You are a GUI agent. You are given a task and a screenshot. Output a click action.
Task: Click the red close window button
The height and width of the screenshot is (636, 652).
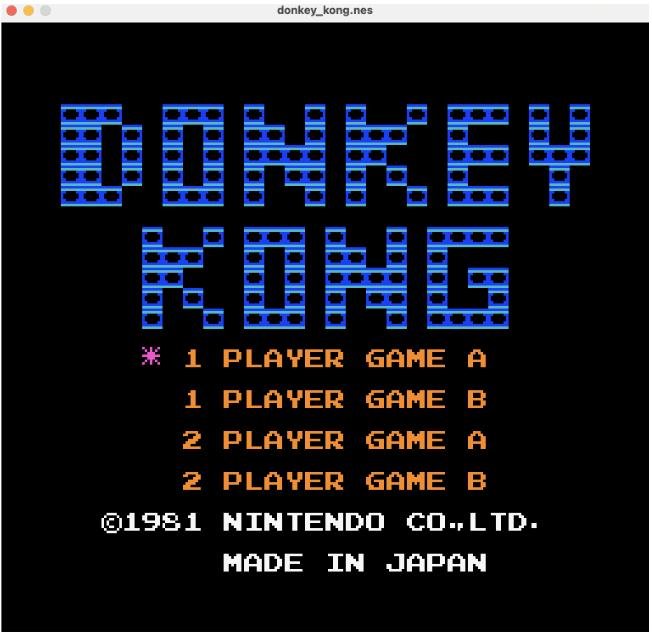pos(12,10)
